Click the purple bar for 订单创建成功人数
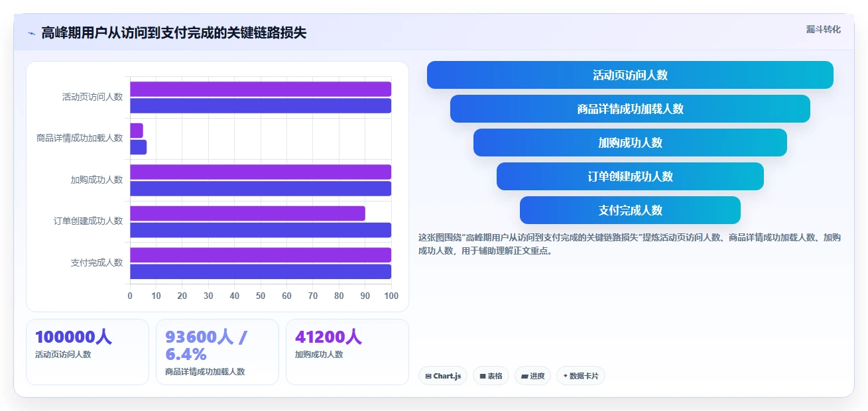 coord(247,213)
